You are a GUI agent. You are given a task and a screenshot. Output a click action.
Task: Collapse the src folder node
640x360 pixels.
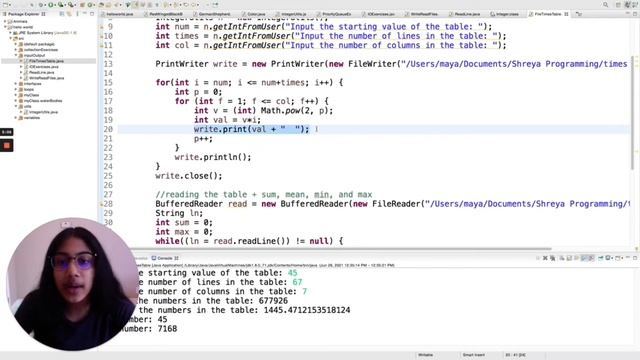tap(10, 38)
